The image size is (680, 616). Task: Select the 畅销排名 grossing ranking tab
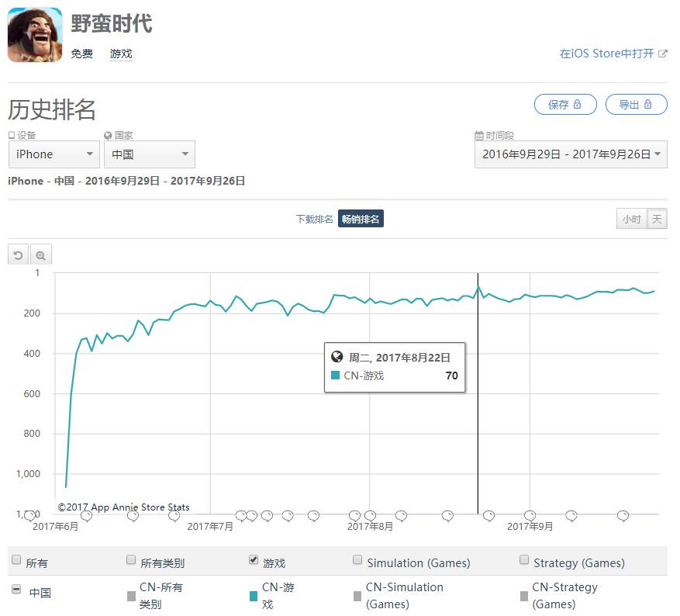[361, 219]
